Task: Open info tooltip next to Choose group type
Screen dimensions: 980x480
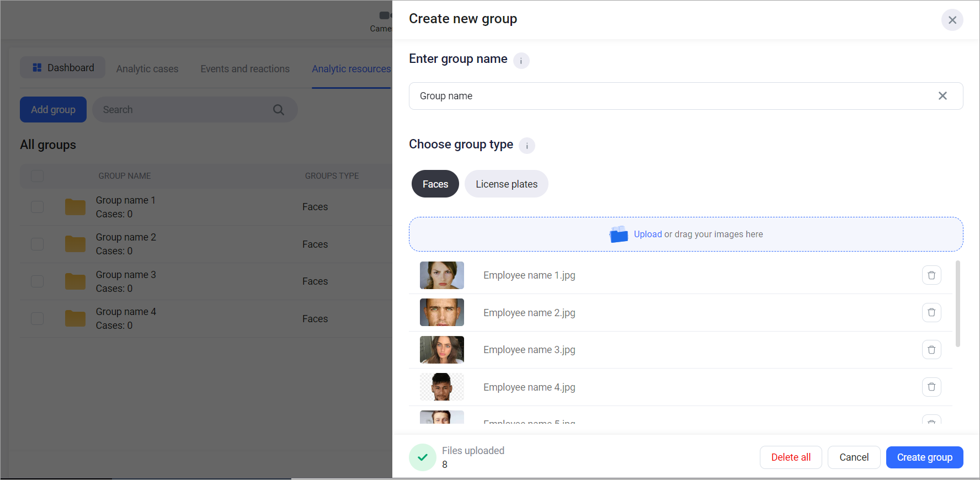Action: click(527, 146)
